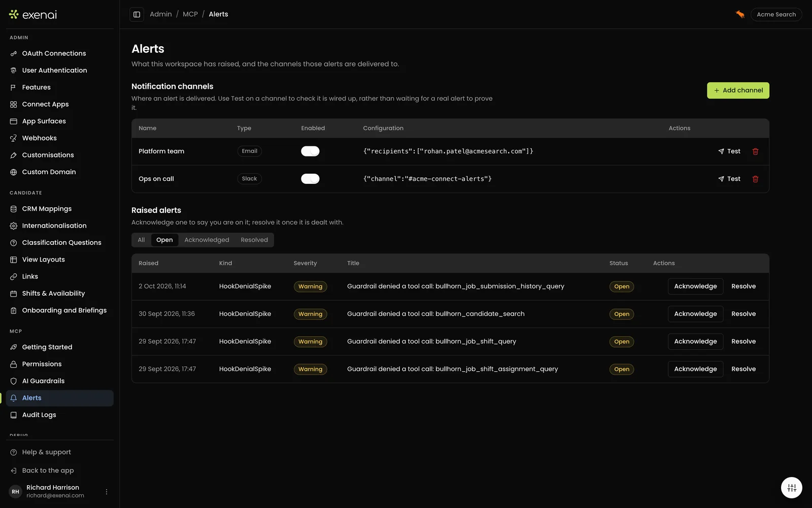Click the orange bird icon in header
The height and width of the screenshot is (508, 812).
click(x=740, y=14)
